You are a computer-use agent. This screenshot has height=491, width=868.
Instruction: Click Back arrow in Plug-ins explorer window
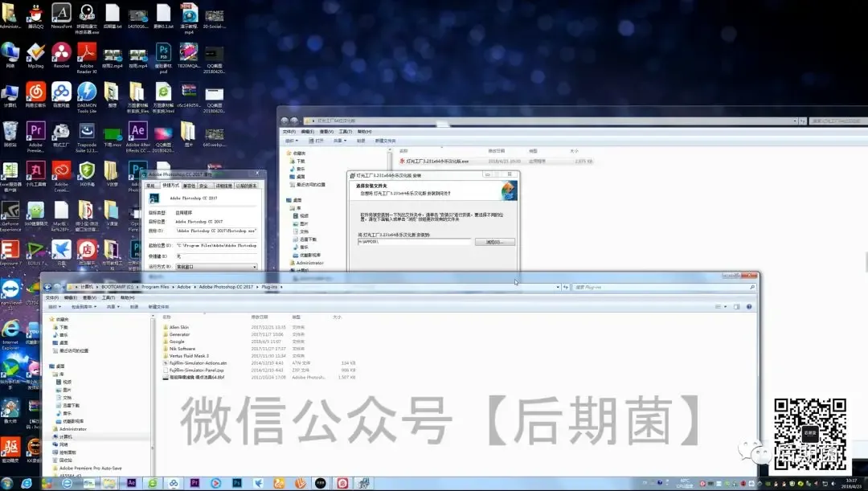point(47,287)
